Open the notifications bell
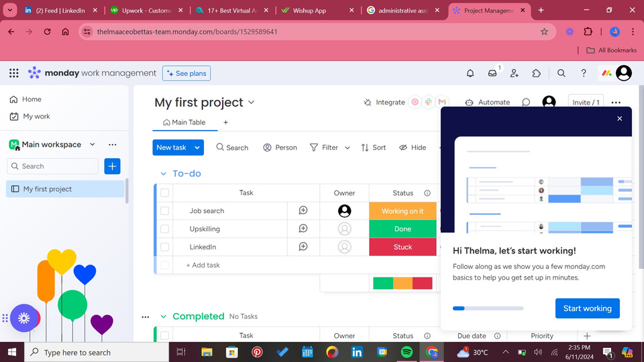The height and width of the screenshot is (362, 644). pyautogui.click(x=470, y=73)
